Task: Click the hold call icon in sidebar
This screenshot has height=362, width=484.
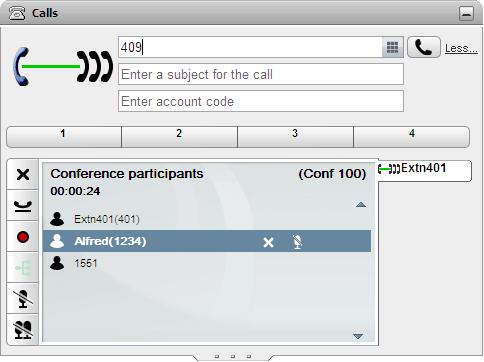Action: point(23,206)
